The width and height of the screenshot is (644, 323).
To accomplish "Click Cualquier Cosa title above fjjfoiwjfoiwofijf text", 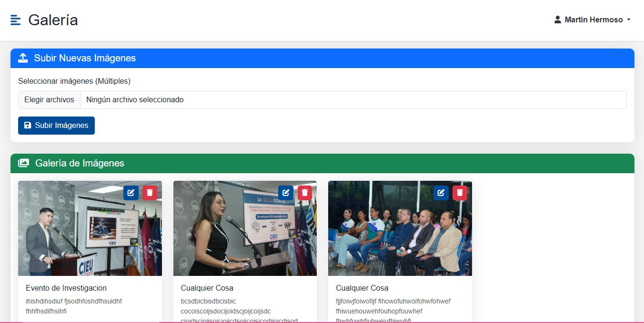I will (x=362, y=288).
